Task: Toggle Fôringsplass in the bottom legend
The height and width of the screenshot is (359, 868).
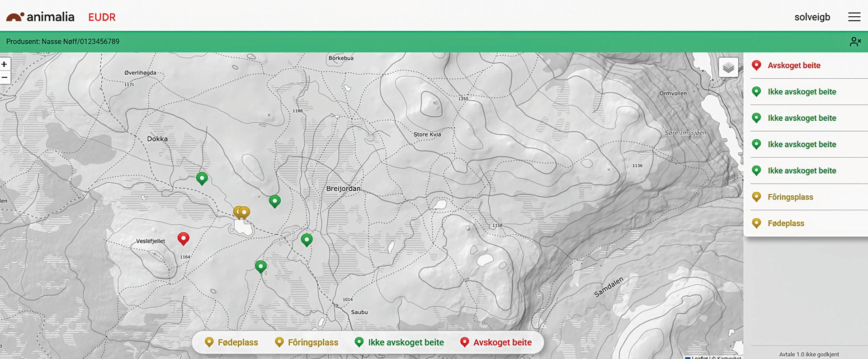Action: pyautogui.click(x=307, y=342)
